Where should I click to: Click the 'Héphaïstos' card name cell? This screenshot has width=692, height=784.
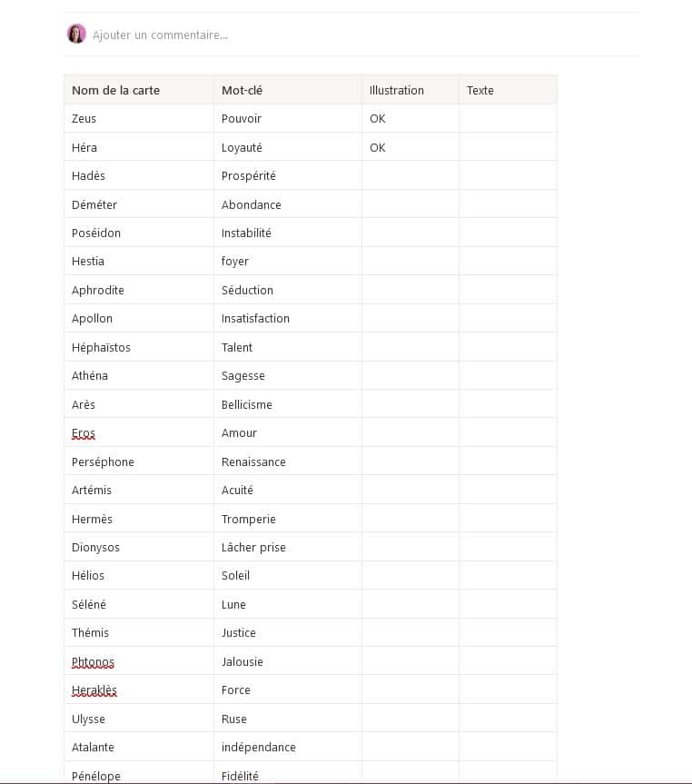click(x=139, y=347)
